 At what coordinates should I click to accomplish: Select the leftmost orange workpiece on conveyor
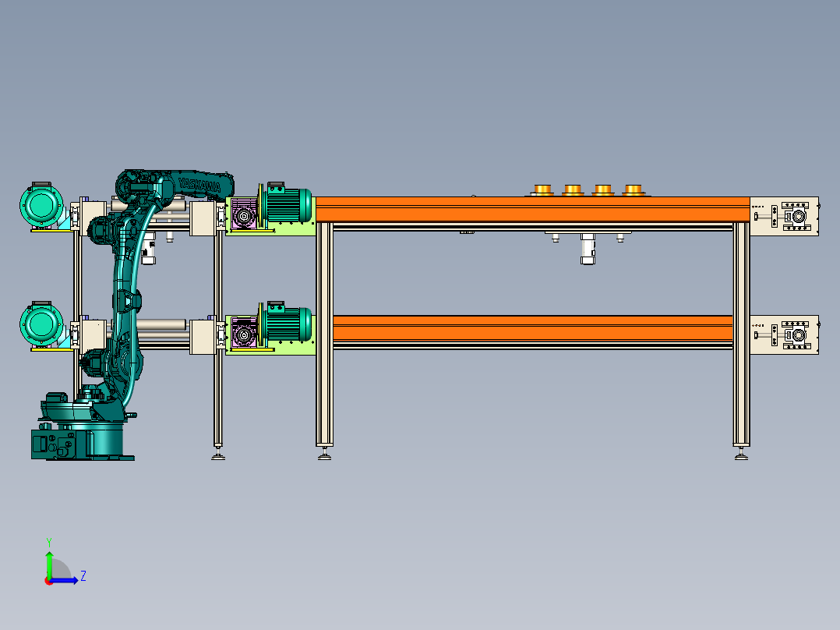click(542, 189)
